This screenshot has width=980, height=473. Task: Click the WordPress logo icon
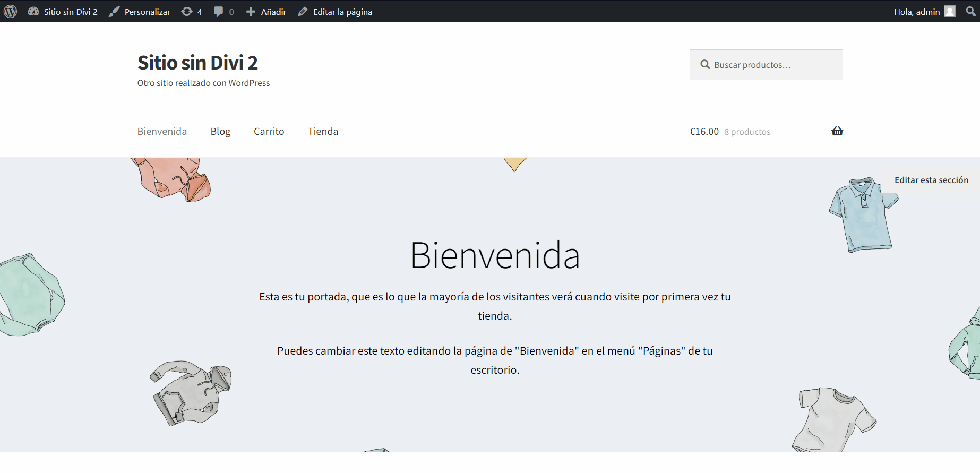pyautogui.click(x=11, y=11)
